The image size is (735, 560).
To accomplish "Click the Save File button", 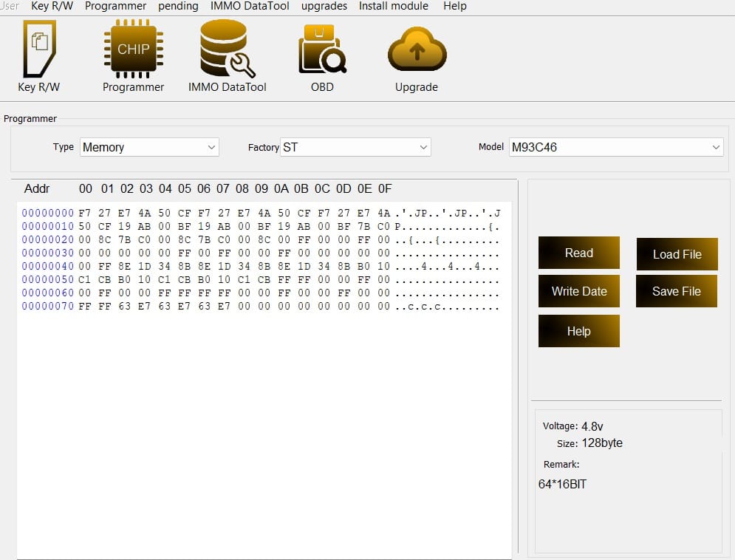I will click(677, 291).
